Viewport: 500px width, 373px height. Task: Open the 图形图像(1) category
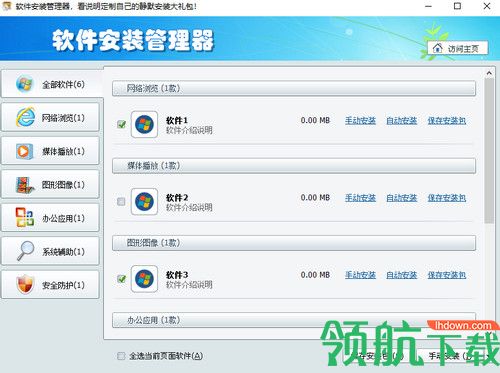(51, 184)
